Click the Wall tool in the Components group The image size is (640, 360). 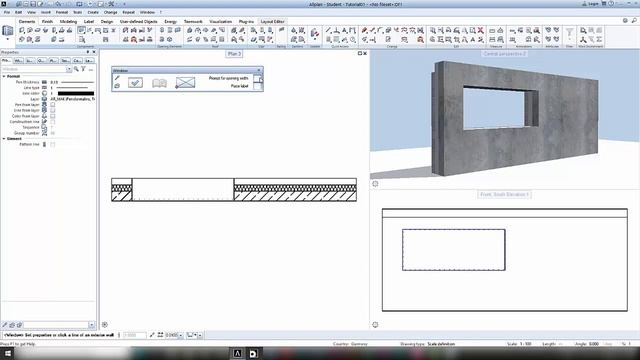pyautogui.click(x=22, y=31)
